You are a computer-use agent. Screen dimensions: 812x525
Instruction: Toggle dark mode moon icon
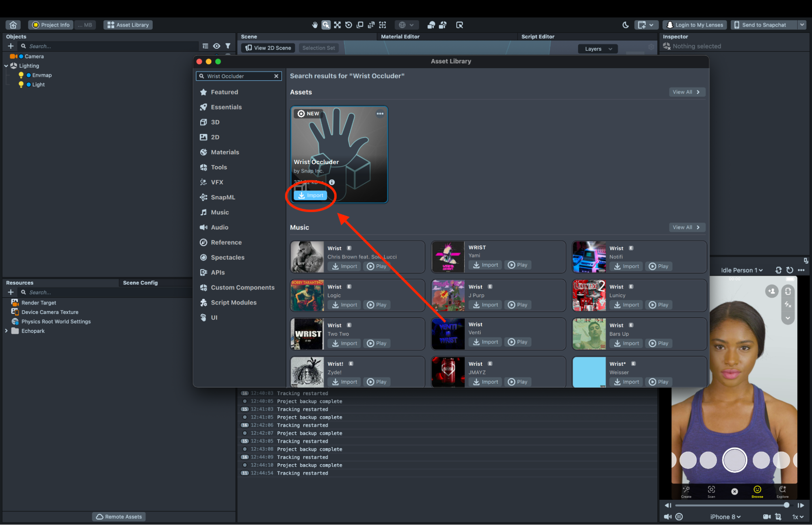click(x=626, y=25)
